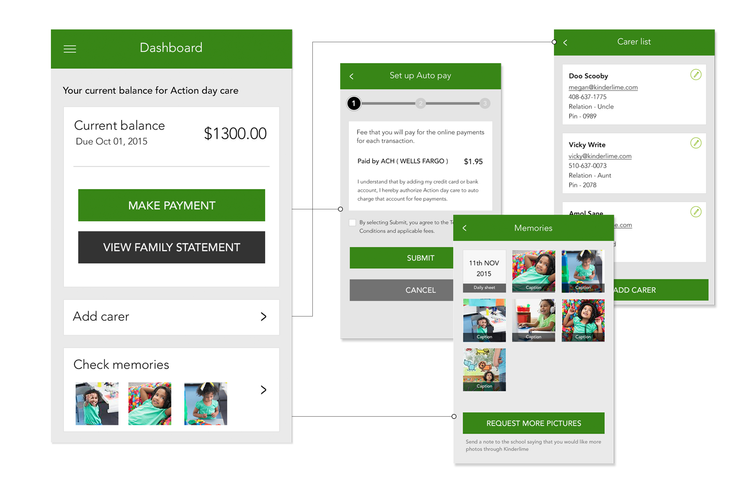The width and height of the screenshot is (750, 482).
Task: Click the $1300.00 balance amount
Action: tap(235, 133)
